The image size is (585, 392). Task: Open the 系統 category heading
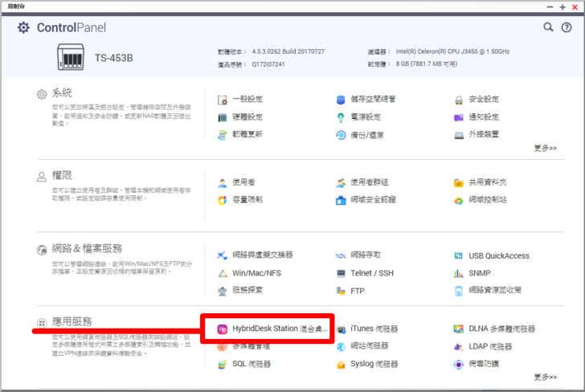62,93
